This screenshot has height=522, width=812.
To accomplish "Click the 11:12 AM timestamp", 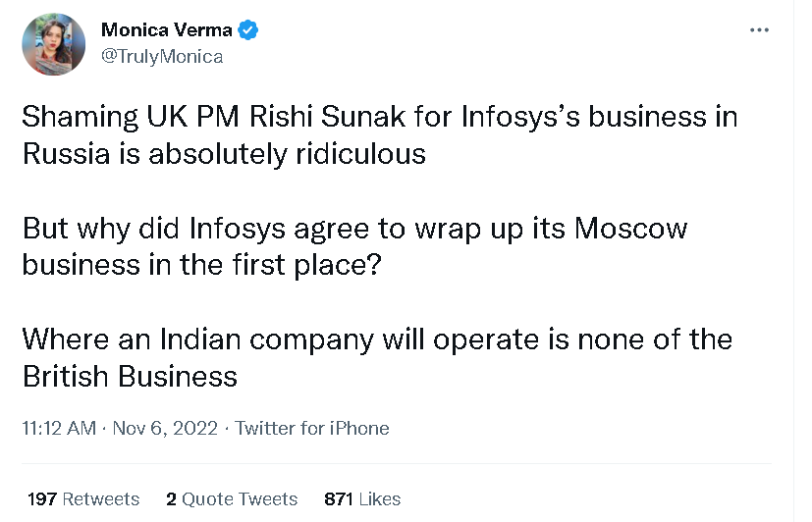I will [59, 429].
